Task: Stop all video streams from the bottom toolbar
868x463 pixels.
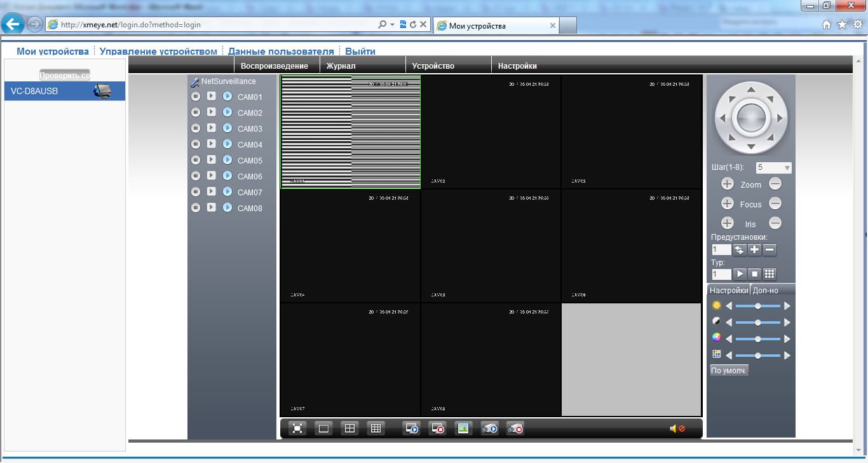Action: (x=437, y=429)
